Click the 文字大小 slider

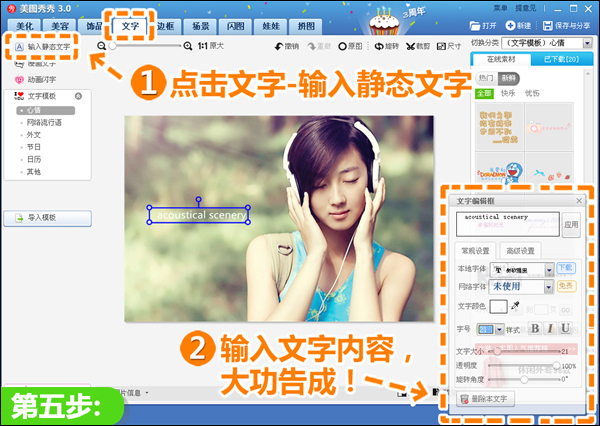[x=524, y=351]
